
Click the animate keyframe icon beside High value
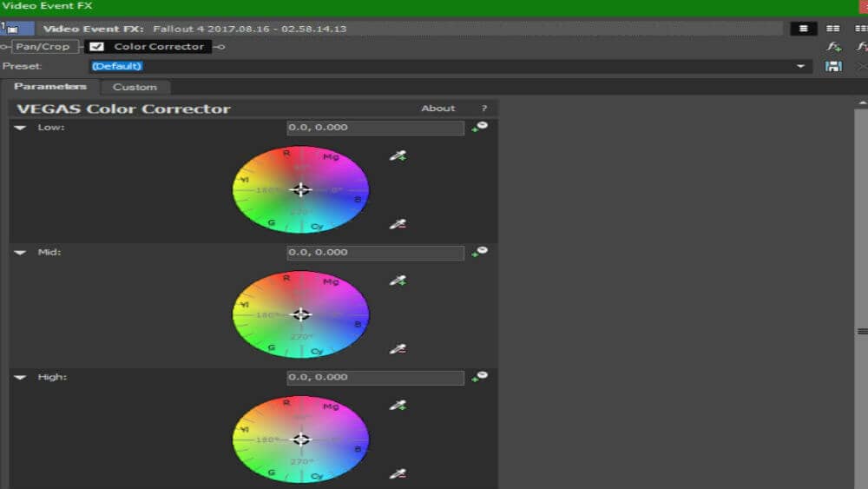click(479, 377)
